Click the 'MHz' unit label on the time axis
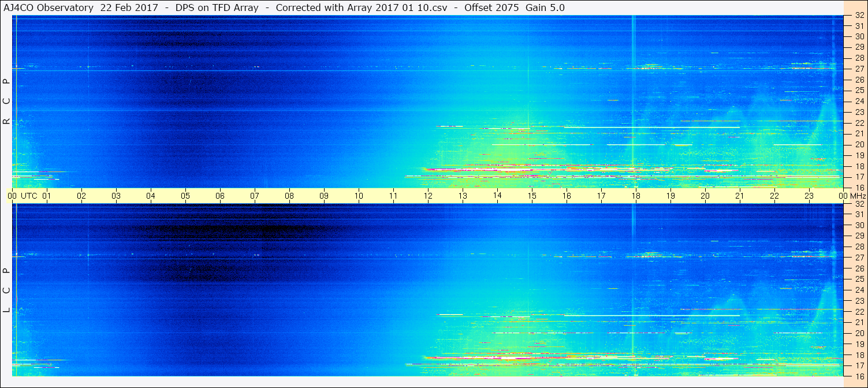Screen dimensions: 868x388 [859, 196]
